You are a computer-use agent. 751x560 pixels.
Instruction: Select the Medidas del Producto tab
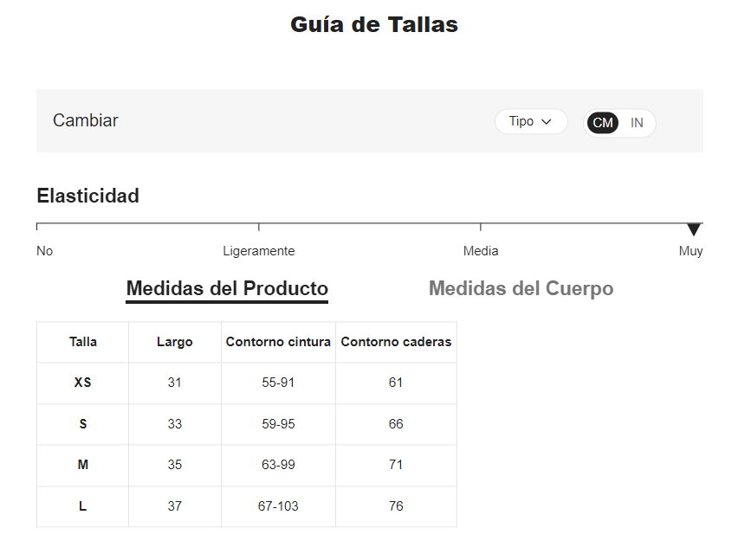click(227, 288)
